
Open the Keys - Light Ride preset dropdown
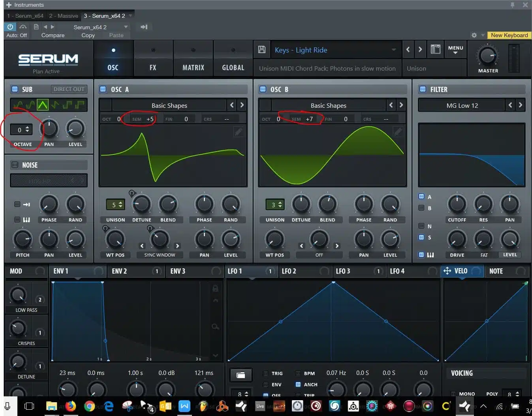[335, 50]
